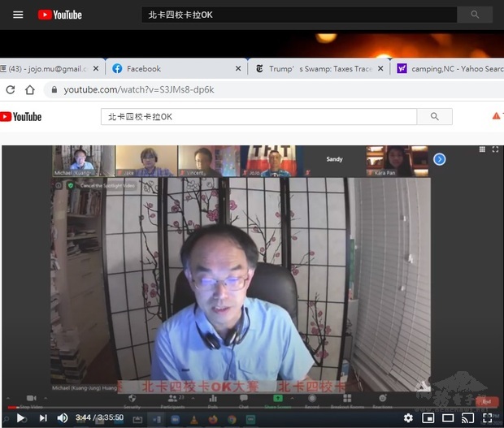The width and height of the screenshot is (504, 428).
Task: Select Kara Pan's participant video thumbnail
Action: click(x=398, y=161)
